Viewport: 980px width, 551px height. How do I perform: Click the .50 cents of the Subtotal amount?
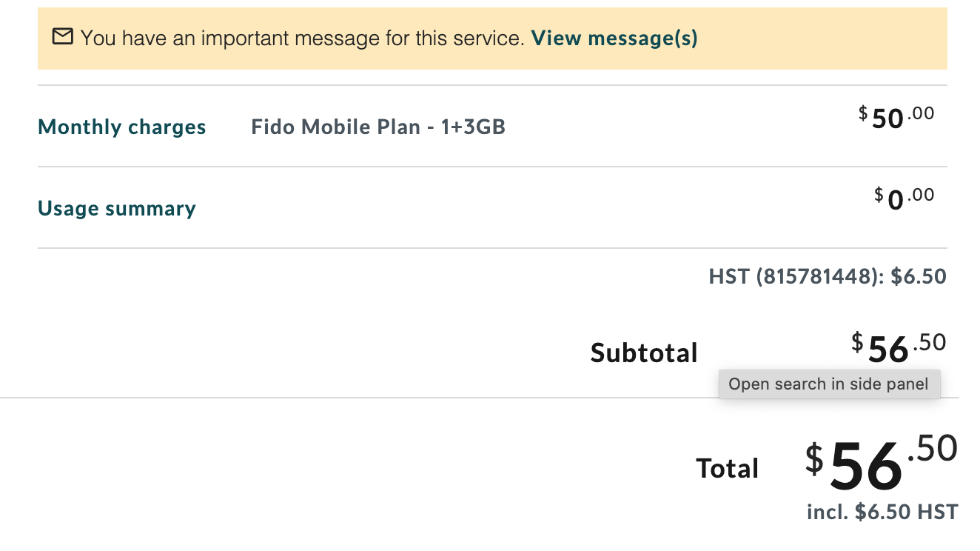tap(930, 342)
